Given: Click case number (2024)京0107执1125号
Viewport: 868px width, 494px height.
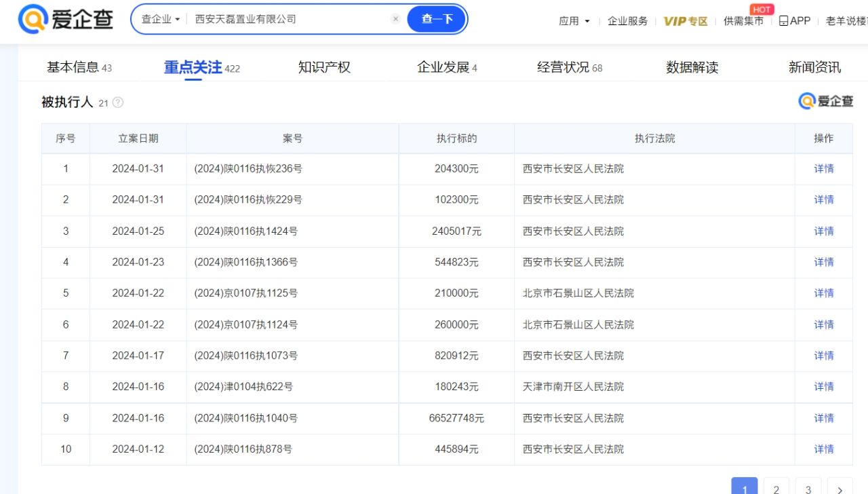Looking at the screenshot, I should tap(245, 294).
